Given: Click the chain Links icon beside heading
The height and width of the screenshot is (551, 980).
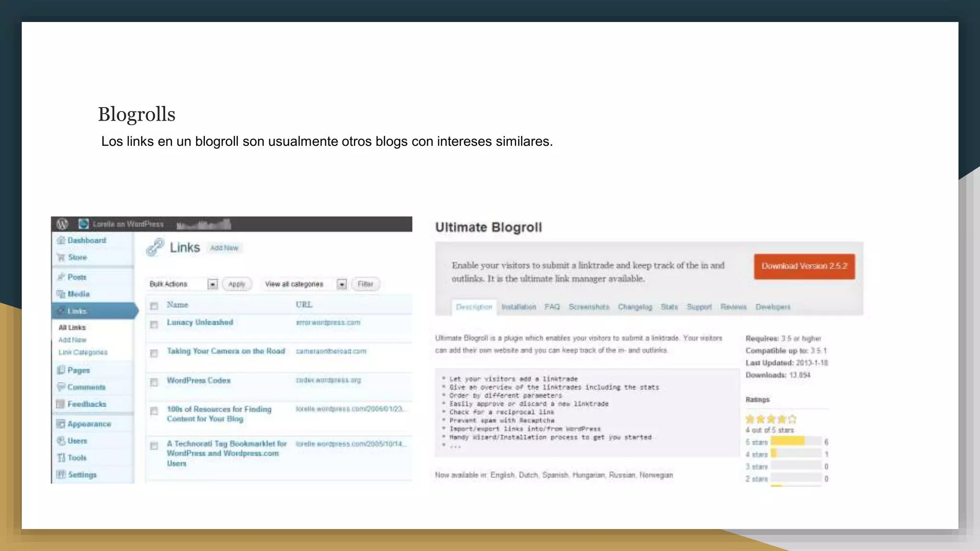Looking at the screenshot, I should [155, 247].
